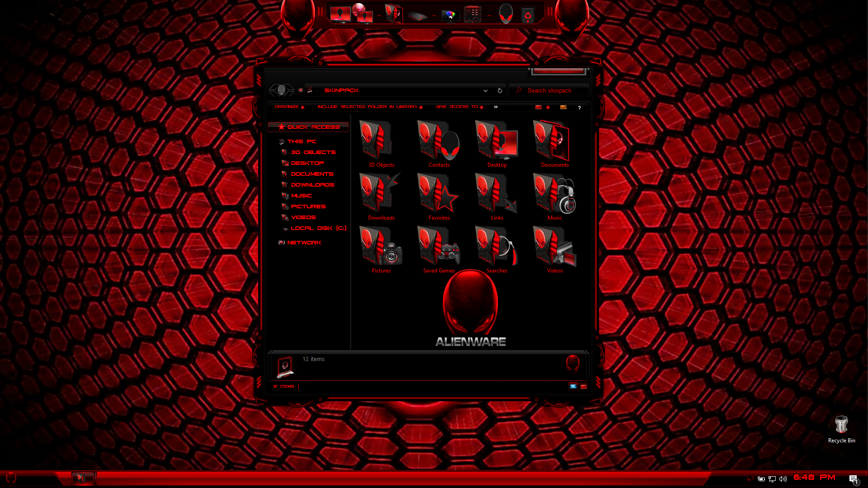
Task: Click the dock recycle bin icon
Action: click(x=528, y=15)
